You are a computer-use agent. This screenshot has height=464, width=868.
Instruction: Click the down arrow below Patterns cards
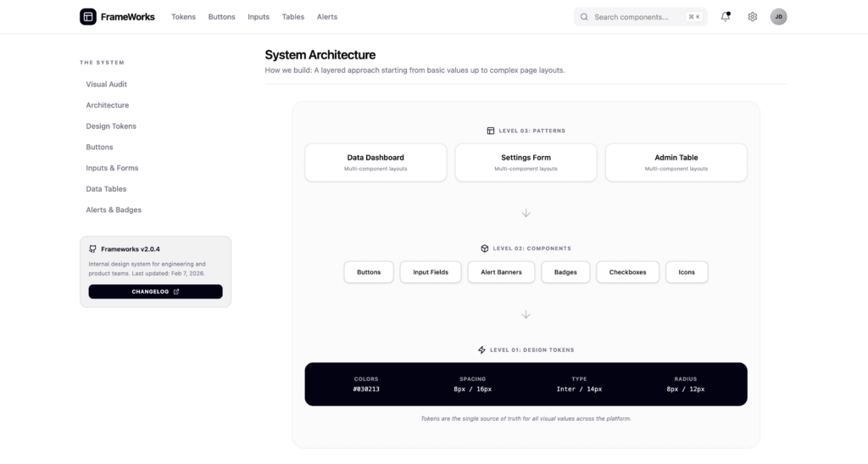pyautogui.click(x=526, y=213)
